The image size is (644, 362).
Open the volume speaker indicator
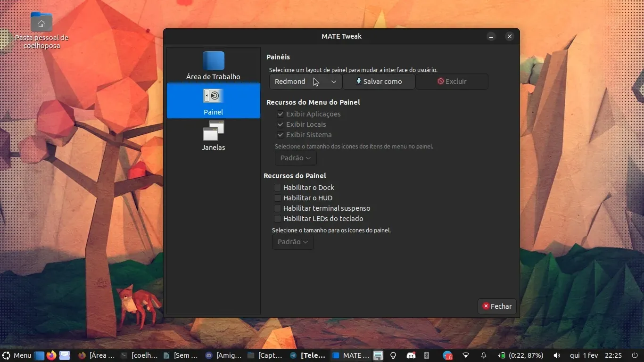[557, 355]
